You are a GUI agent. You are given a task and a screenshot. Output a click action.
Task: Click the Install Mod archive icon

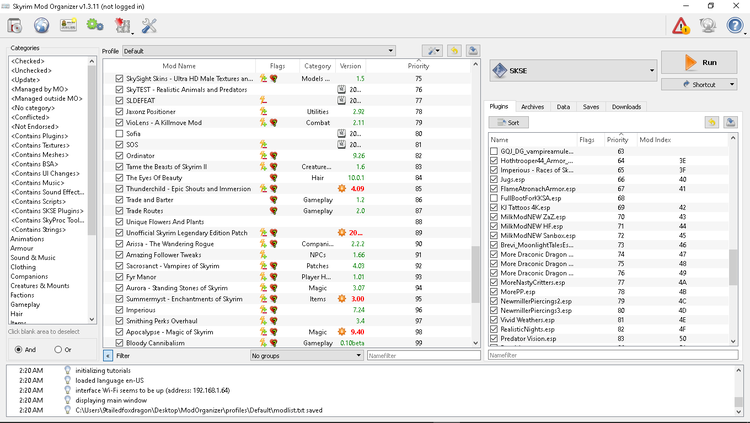(15, 25)
